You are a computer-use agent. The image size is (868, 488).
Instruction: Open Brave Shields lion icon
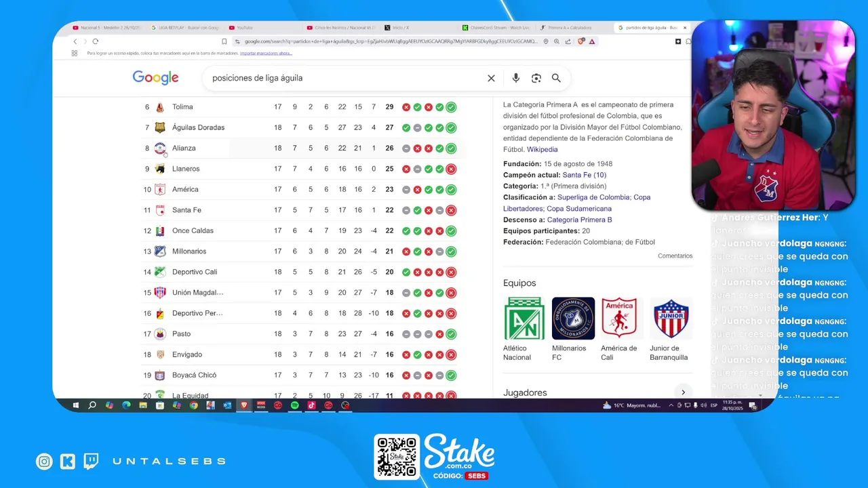click(581, 41)
